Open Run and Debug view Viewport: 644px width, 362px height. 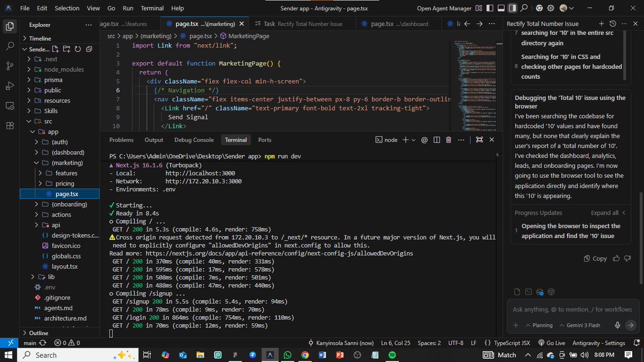(x=10, y=86)
